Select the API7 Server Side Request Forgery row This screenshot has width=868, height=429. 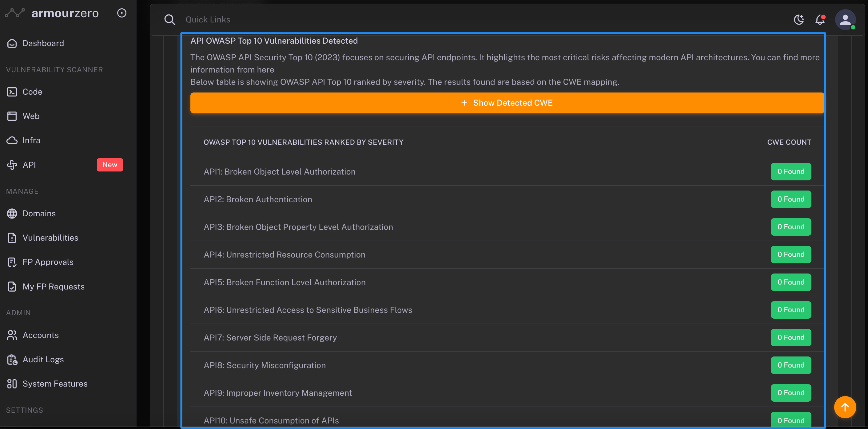point(270,337)
